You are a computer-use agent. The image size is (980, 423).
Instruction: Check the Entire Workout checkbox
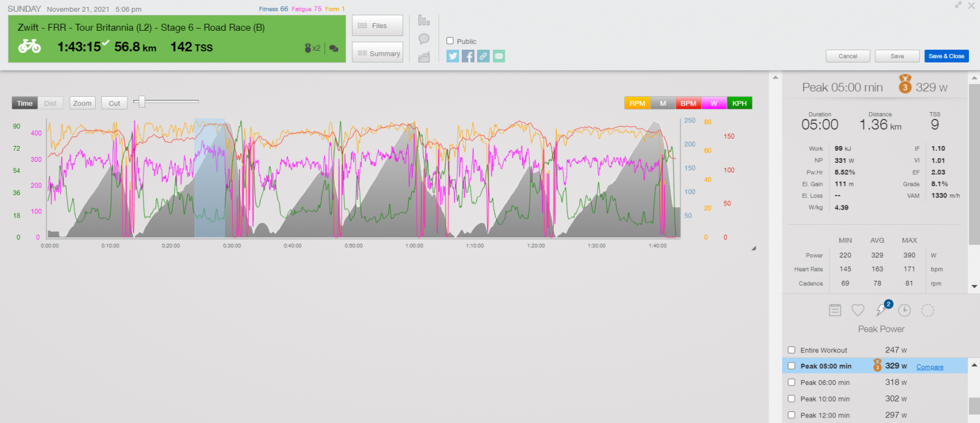click(791, 350)
